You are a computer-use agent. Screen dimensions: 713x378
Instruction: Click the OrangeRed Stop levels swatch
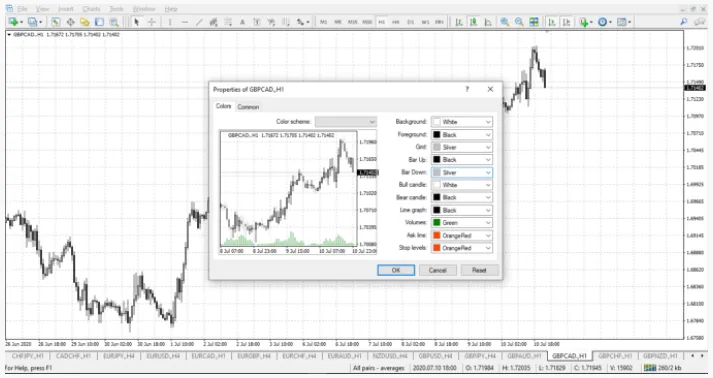click(437, 248)
